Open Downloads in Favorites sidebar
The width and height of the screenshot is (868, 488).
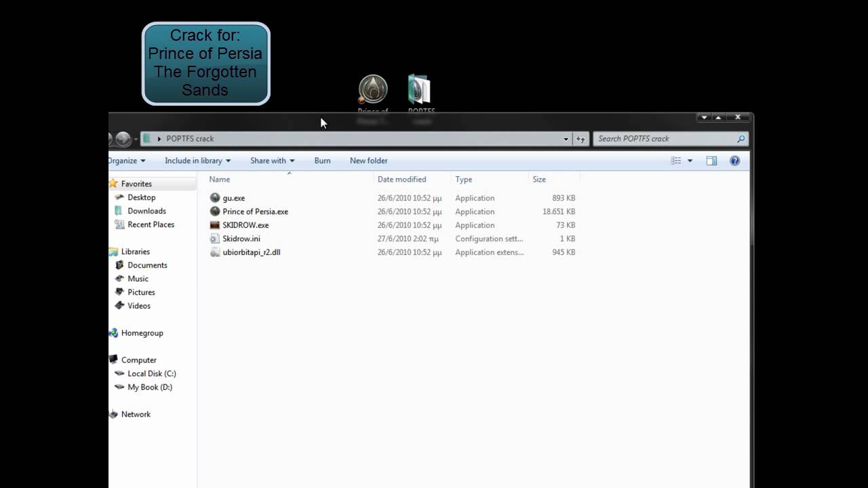pyautogui.click(x=146, y=211)
